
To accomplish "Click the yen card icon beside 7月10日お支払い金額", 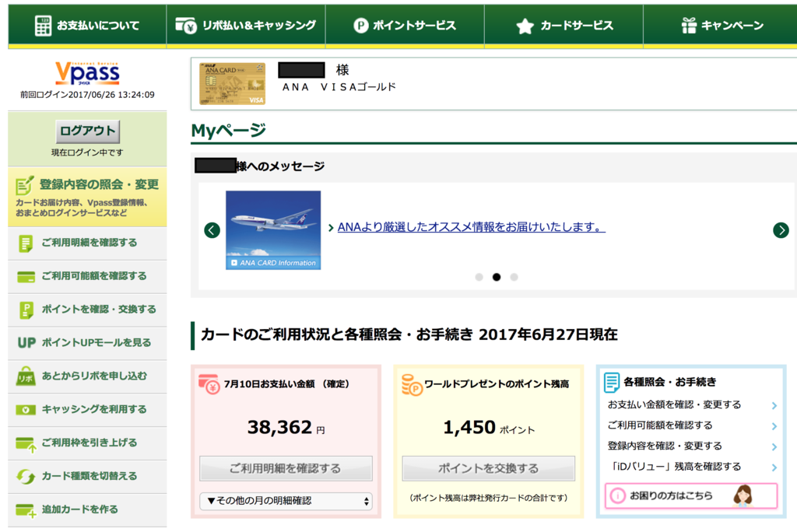I will click(x=209, y=385).
